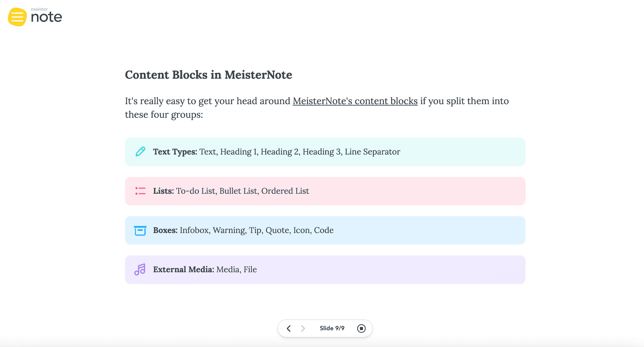Screen dimensions: 644x347
Task: Go to the previous slide
Action: point(289,328)
